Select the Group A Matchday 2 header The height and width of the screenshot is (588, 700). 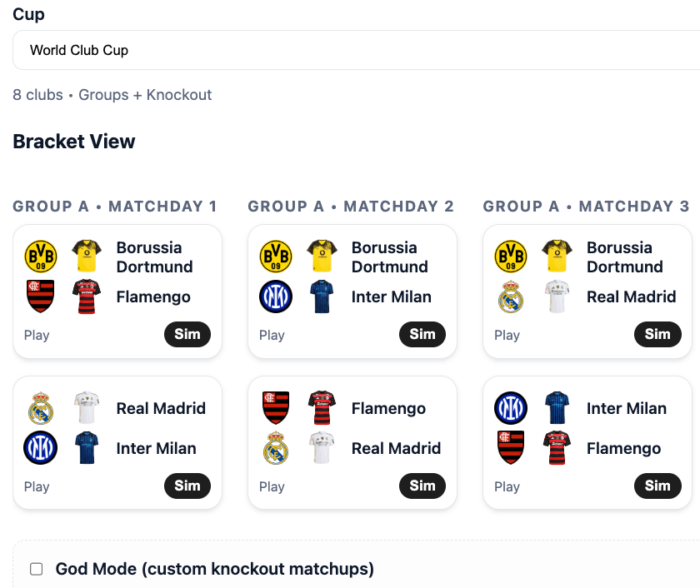pyautogui.click(x=350, y=206)
